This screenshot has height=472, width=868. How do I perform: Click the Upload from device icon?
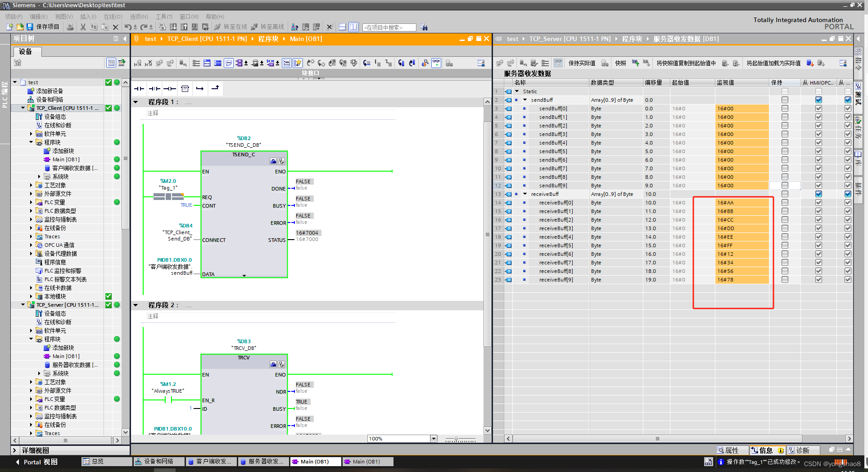click(184, 27)
